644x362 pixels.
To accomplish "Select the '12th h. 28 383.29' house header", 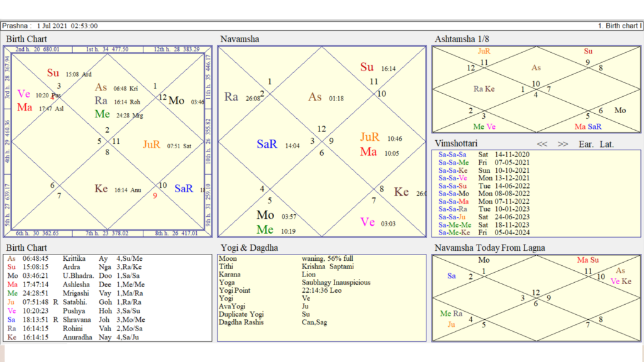I will (x=177, y=49).
